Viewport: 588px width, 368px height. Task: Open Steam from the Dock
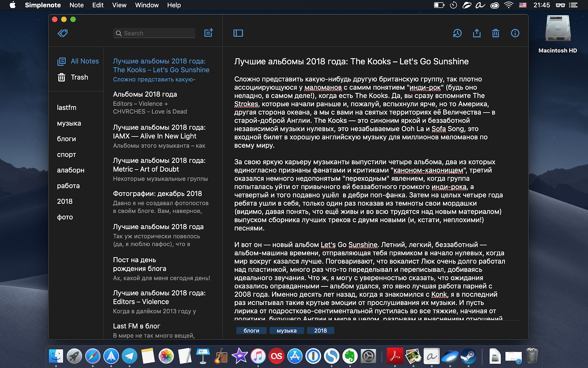tap(469, 356)
